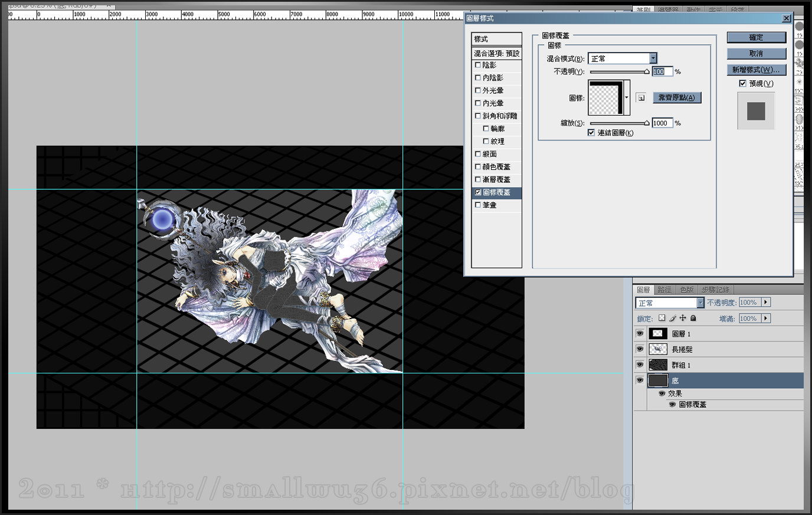Click the lock position move icon

point(683,318)
